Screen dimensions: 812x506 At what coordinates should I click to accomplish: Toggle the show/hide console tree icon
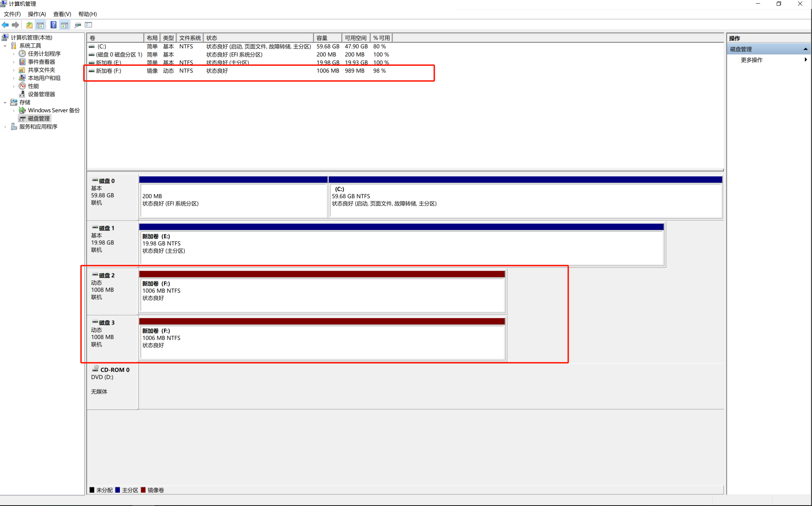(x=40, y=25)
